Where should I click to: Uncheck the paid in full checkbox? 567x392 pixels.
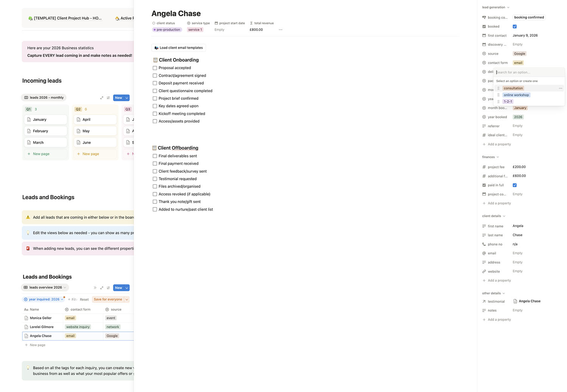(515, 185)
